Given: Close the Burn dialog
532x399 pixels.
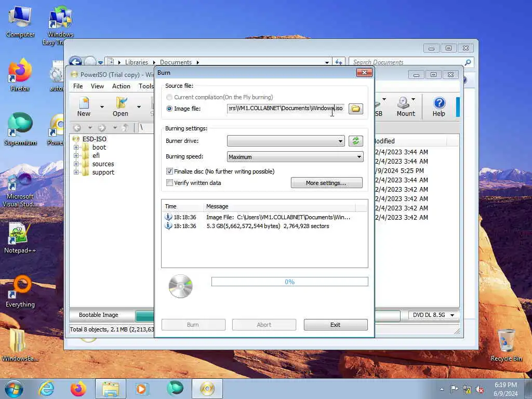Looking at the screenshot, I should click(364, 73).
